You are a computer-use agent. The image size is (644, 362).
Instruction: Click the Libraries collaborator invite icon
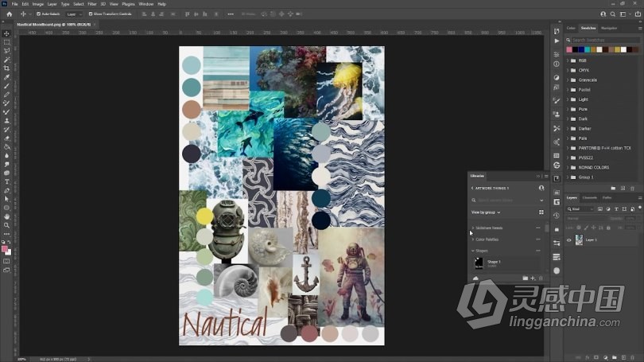pos(541,188)
